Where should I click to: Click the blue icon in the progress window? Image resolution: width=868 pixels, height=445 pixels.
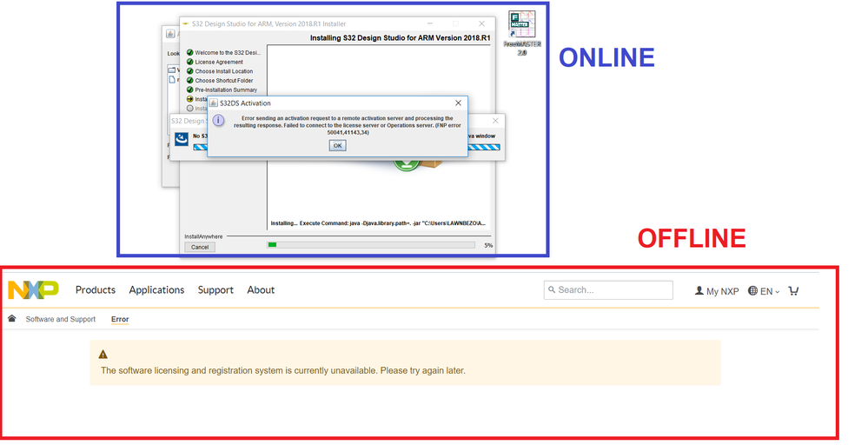tap(182, 139)
